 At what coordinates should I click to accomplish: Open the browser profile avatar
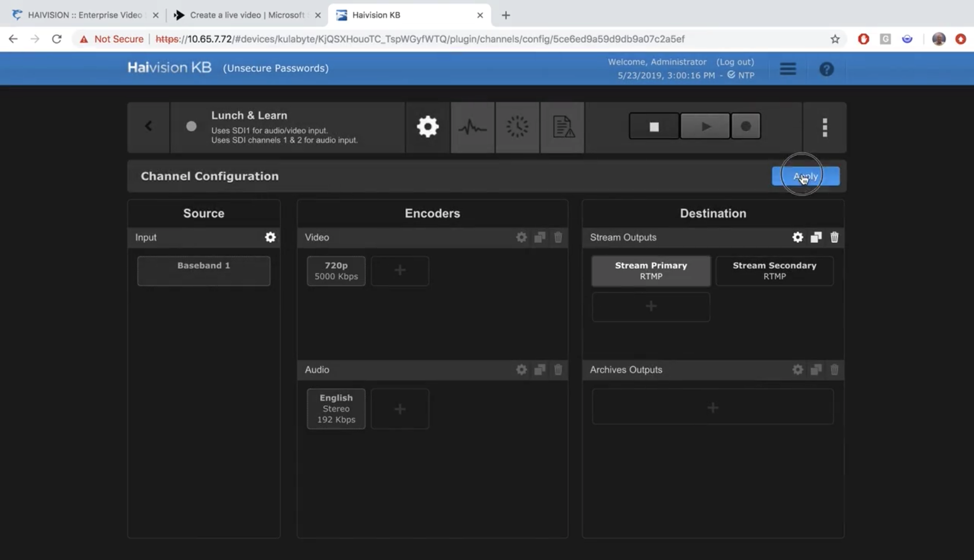(x=939, y=39)
